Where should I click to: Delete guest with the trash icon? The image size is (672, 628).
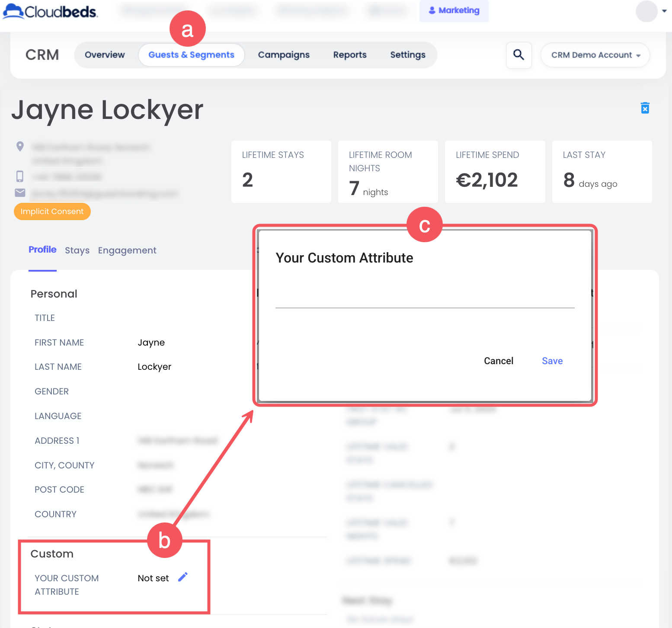pos(645,108)
